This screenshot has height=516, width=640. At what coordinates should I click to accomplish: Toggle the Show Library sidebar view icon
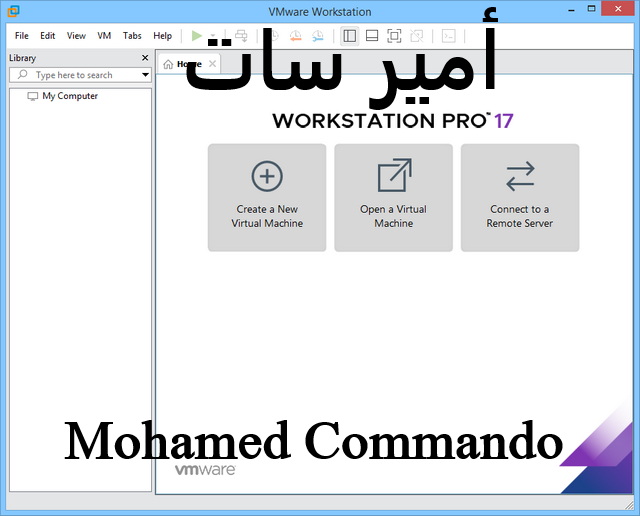349,36
